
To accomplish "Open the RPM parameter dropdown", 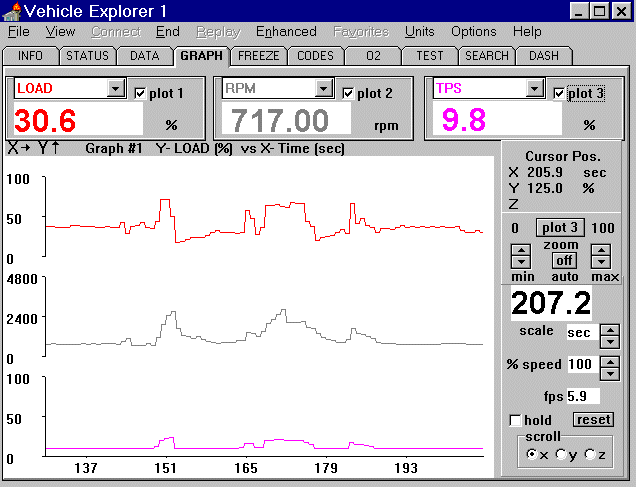I will point(324,89).
